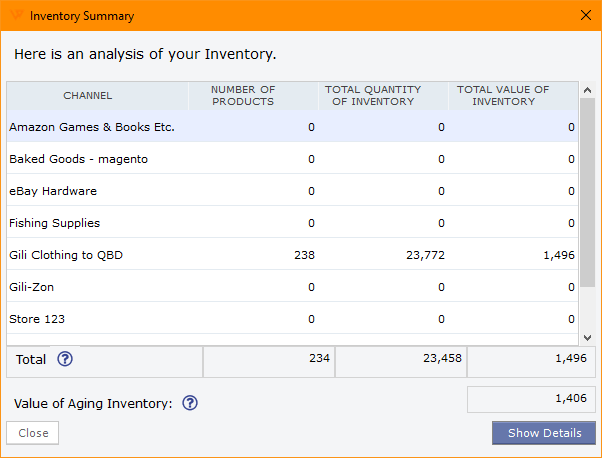Click help icon beside Value of Aging Inventory
Image resolution: width=602 pixels, height=458 pixels.
click(x=190, y=403)
